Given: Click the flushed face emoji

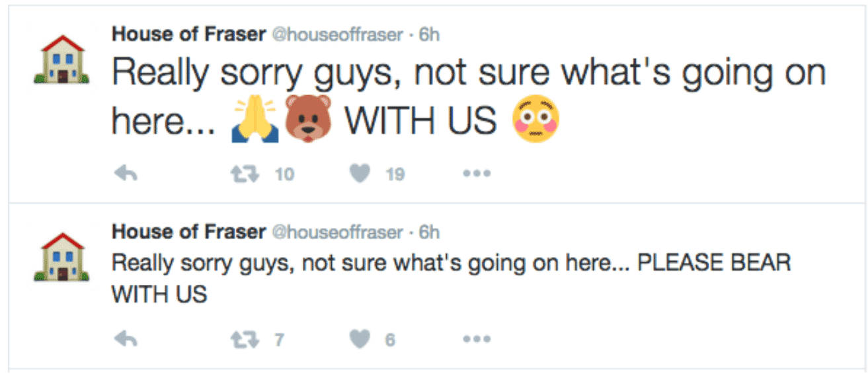Looking at the screenshot, I should coord(536,121).
